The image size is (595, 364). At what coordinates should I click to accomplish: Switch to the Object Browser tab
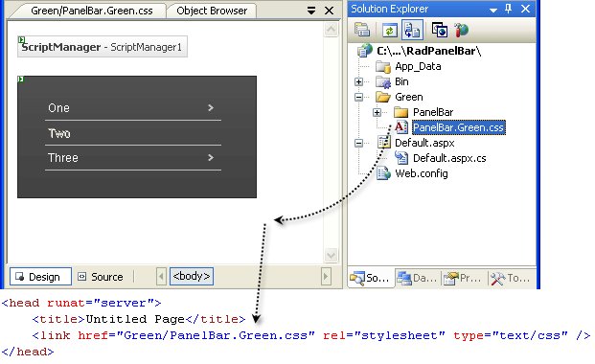click(x=212, y=11)
